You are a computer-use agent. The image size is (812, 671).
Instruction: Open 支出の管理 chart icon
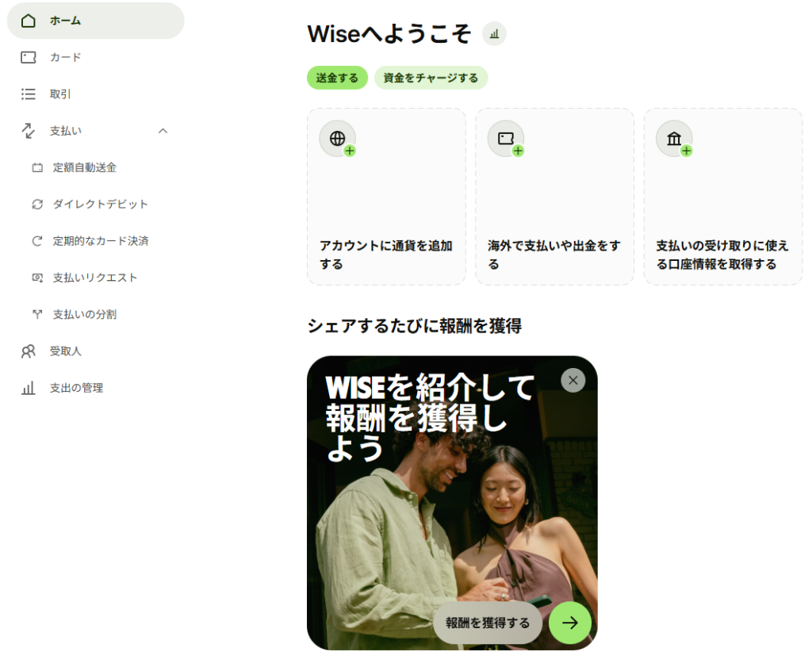[x=29, y=388]
